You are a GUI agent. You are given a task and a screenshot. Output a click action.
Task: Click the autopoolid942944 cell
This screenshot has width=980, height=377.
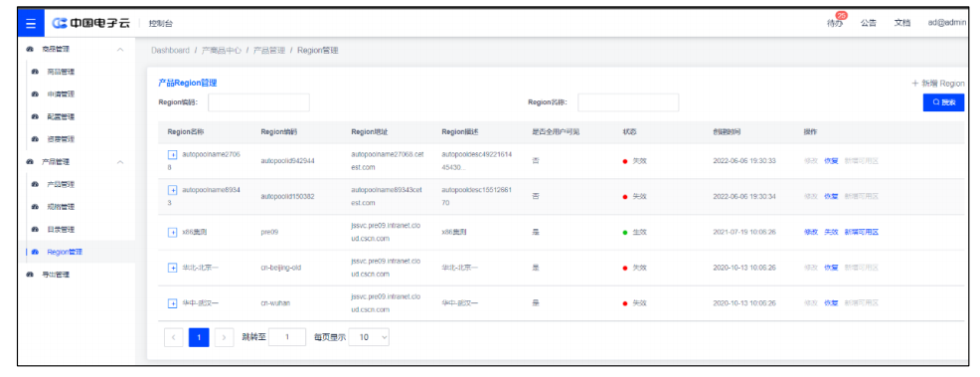(x=287, y=161)
